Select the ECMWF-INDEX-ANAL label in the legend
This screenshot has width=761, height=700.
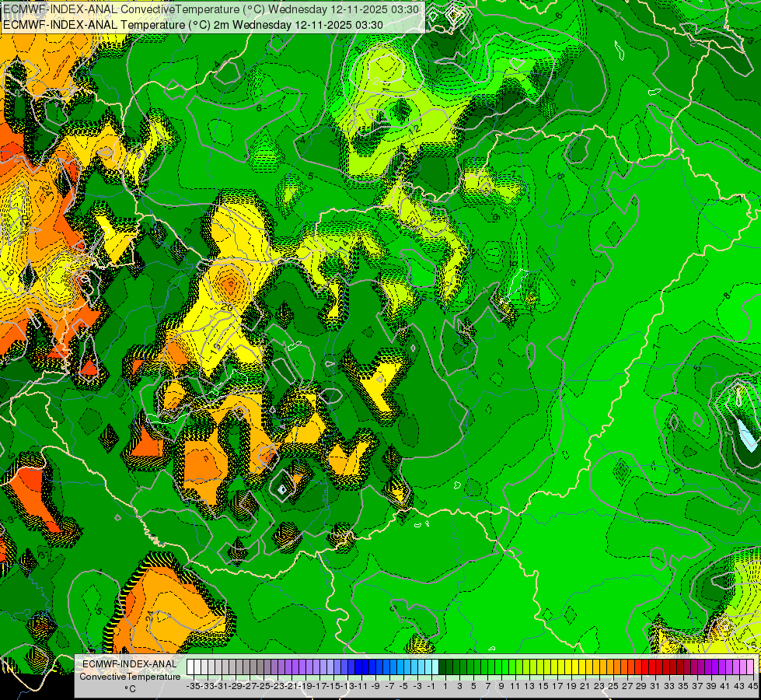click(x=130, y=664)
